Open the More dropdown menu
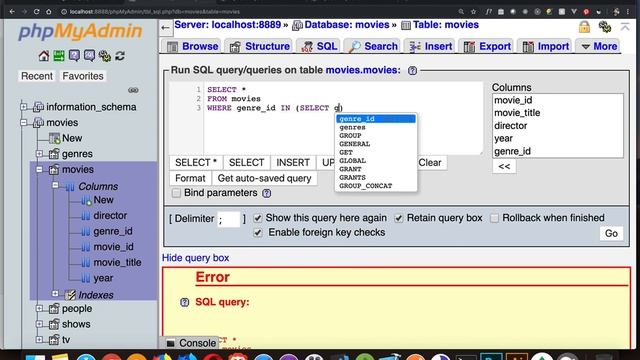This screenshot has height=360, width=640. [x=599, y=47]
